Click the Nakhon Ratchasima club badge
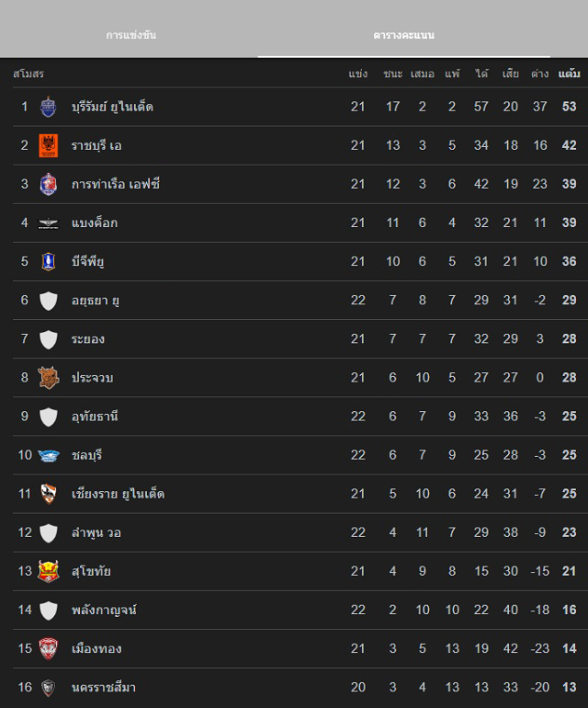 click(49, 687)
